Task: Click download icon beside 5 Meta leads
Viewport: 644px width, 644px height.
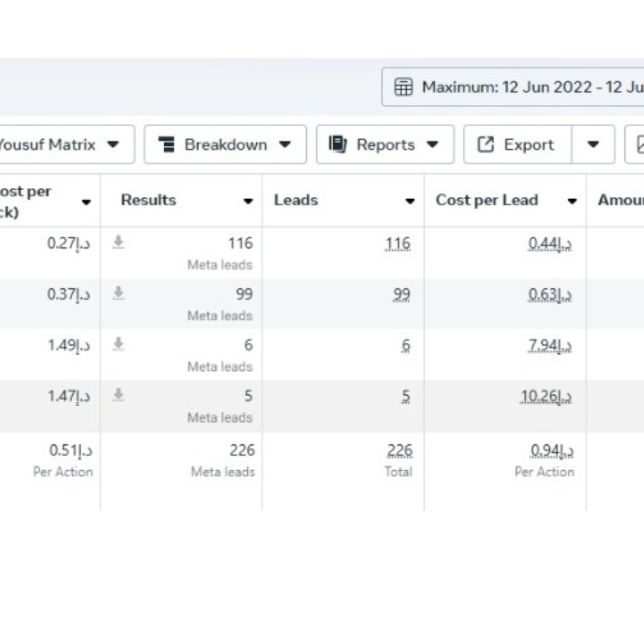Action: (x=119, y=395)
